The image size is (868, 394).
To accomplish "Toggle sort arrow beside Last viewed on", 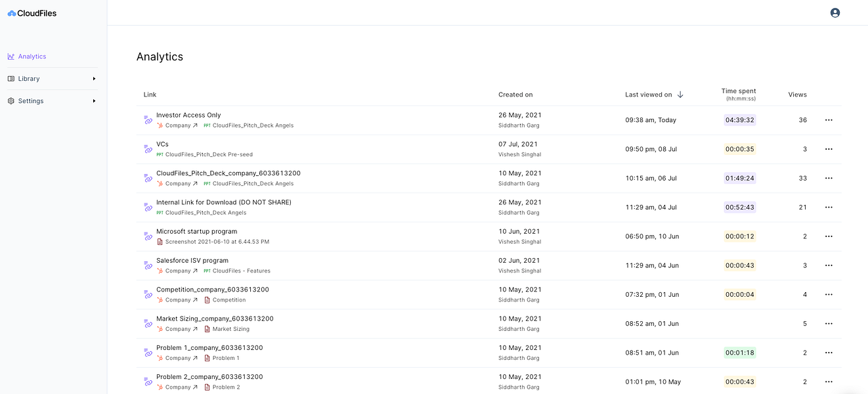I will coord(680,95).
